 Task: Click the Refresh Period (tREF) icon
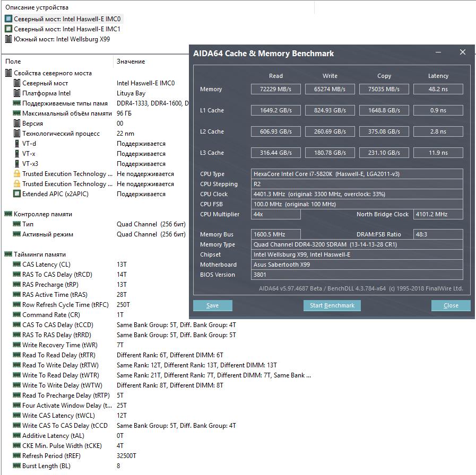[x=17, y=455]
